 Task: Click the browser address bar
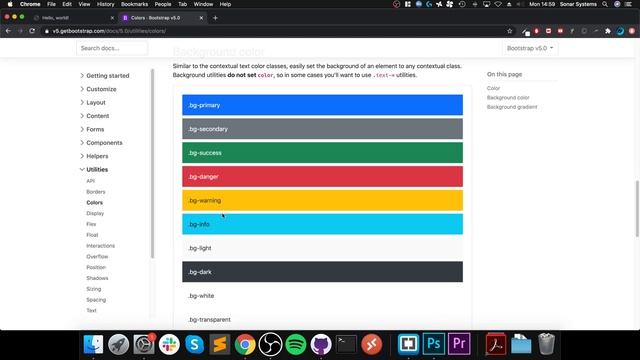point(273,31)
